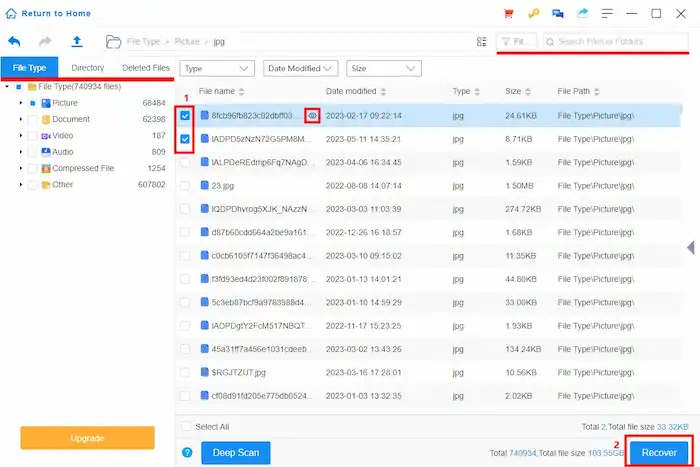
Task: Start a Deep Scan
Action: pyautogui.click(x=236, y=453)
